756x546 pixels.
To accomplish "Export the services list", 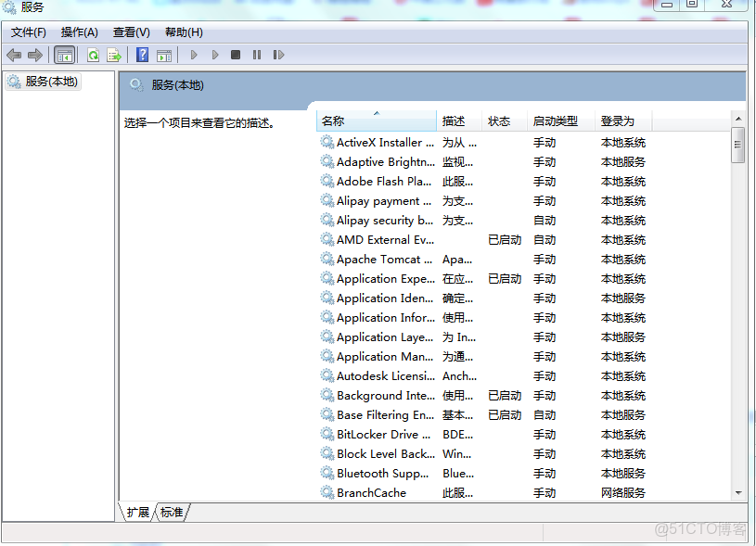I will tap(114, 55).
